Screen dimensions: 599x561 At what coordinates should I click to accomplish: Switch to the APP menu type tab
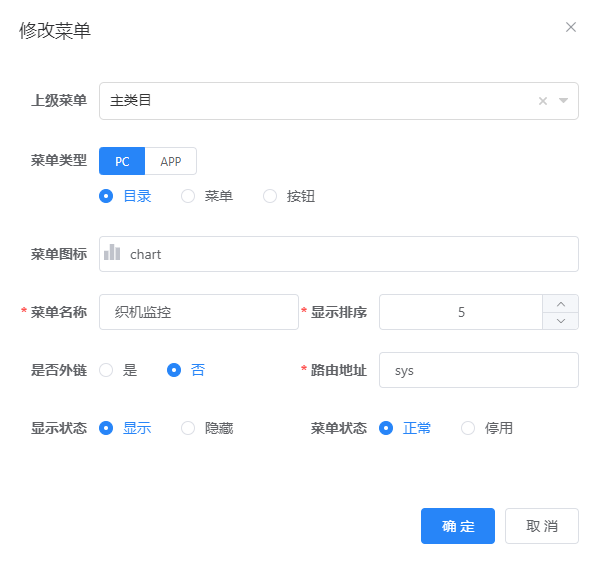[x=171, y=161]
